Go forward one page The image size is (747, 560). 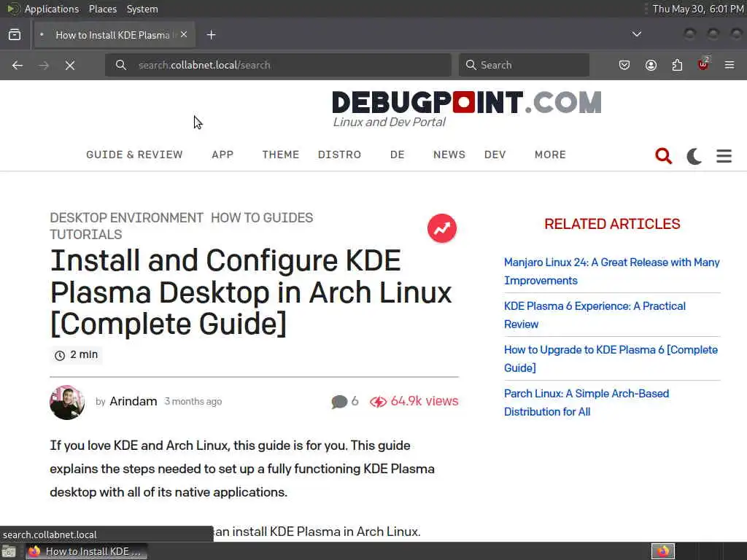tap(44, 65)
